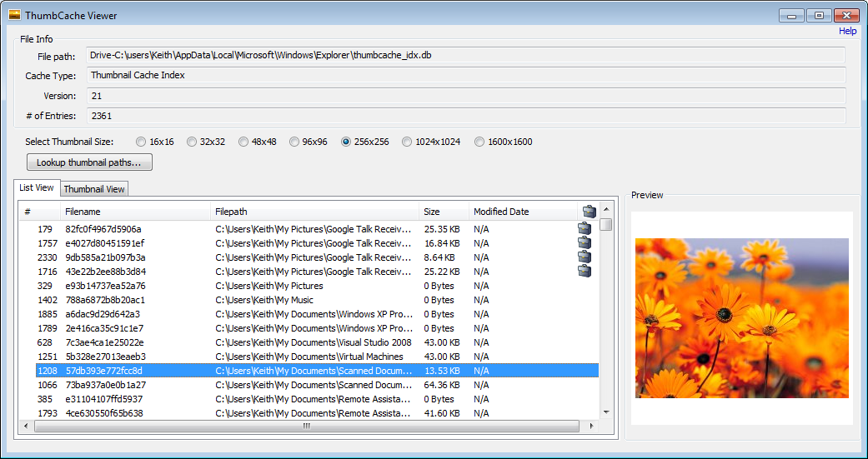Screen dimensions: 868x459
Task: Sort list by the Filename column header
Action: click(x=133, y=212)
